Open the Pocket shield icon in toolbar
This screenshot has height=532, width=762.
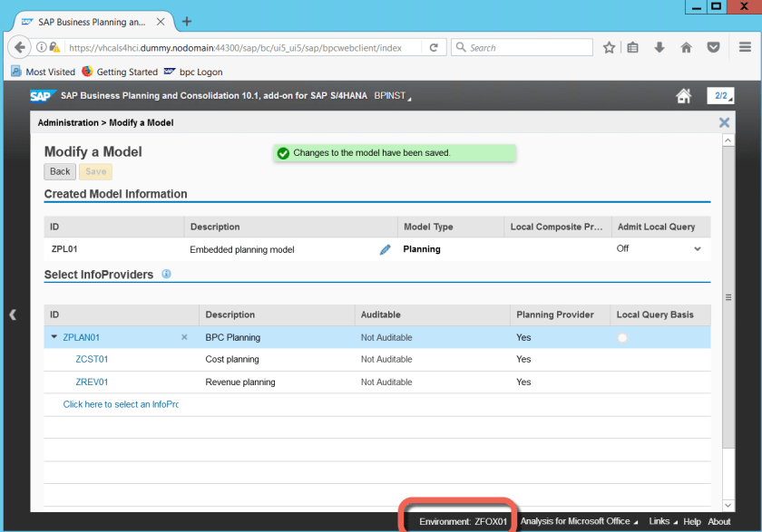[714, 47]
